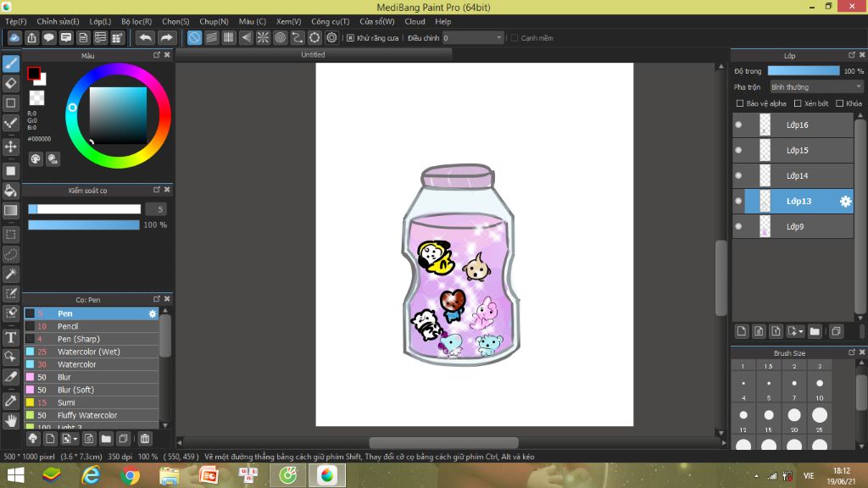Select the Lasso tool
868x488 pixels.
pos(11,254)
